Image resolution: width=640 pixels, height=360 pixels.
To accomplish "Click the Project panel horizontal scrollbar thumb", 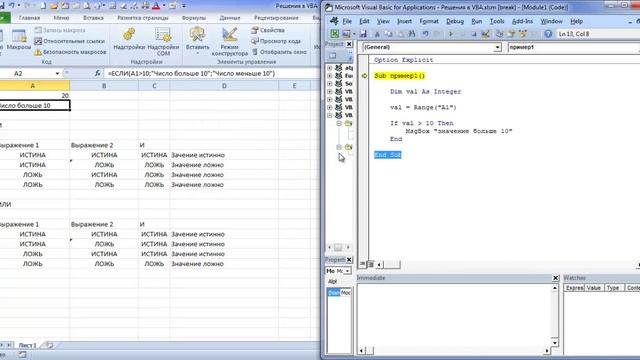I will [x=338, y=247].
